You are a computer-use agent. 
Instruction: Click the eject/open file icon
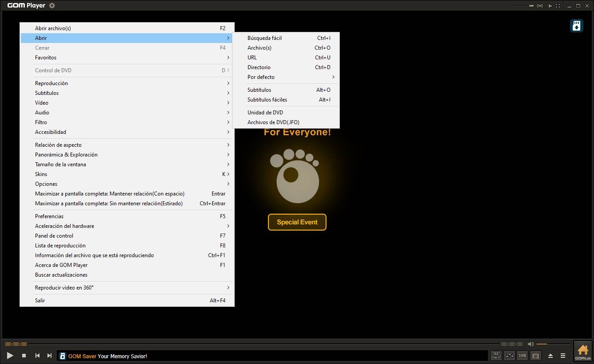tap(551, 356)
